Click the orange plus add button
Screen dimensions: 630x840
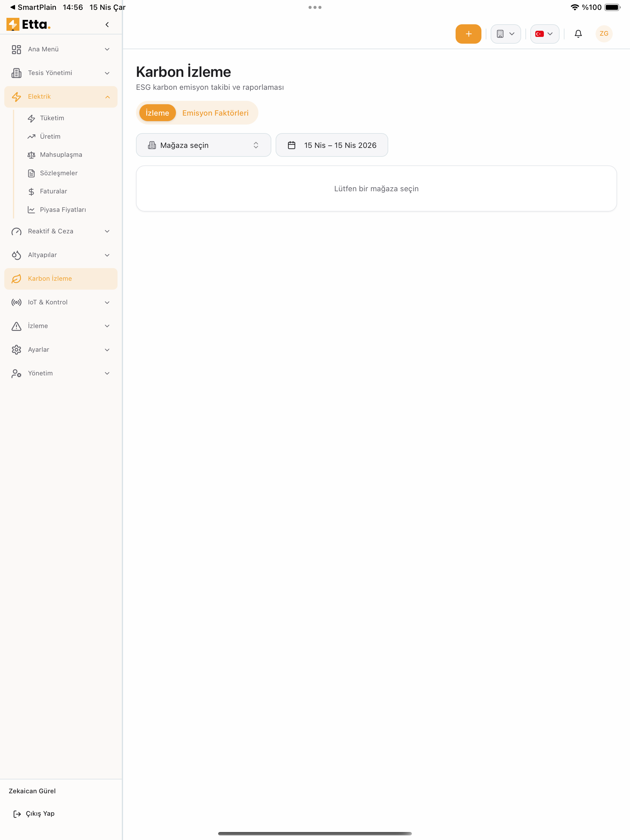(468, 34)
